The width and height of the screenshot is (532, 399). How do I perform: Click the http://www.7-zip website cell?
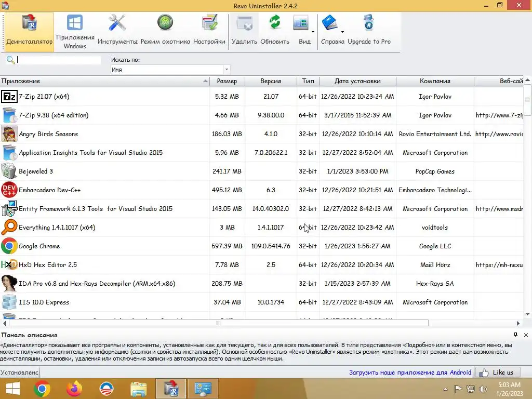click(499, 115)
